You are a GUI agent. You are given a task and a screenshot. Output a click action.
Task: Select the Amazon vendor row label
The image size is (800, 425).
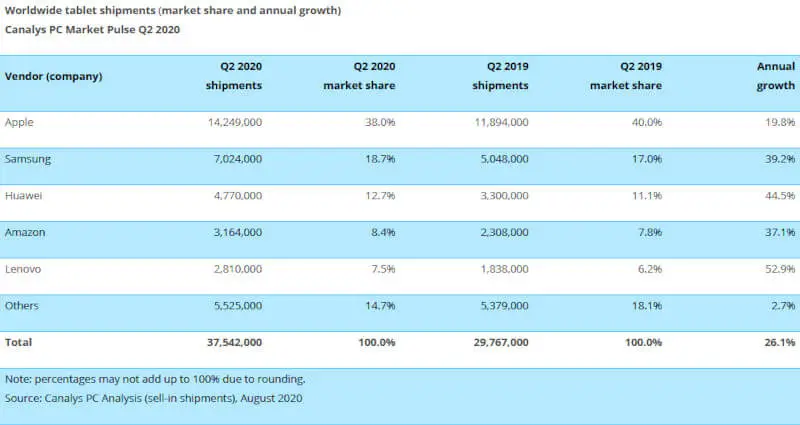point(26,232)
